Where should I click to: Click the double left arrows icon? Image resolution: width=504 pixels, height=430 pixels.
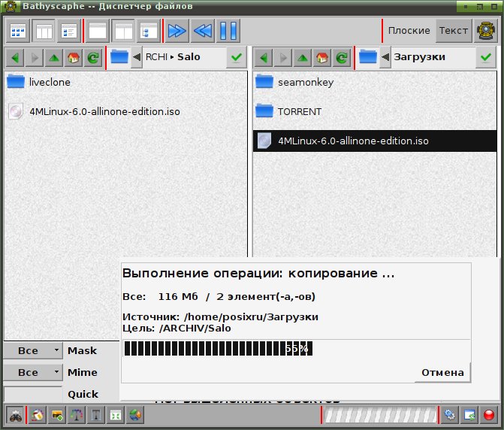(203, 31)
